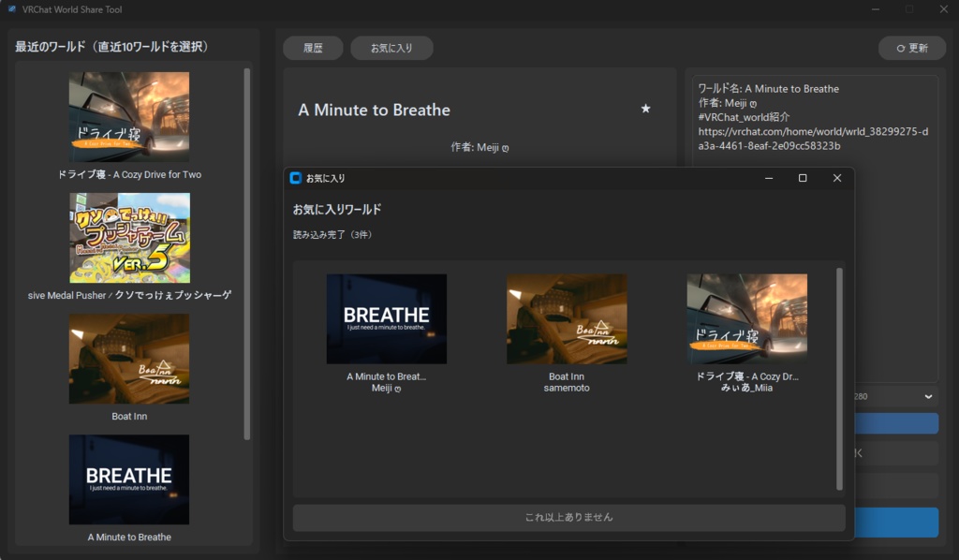The image size is (959, 560).
Task: Click the favorites dialog scrollbar
Action: click(839, 379)
